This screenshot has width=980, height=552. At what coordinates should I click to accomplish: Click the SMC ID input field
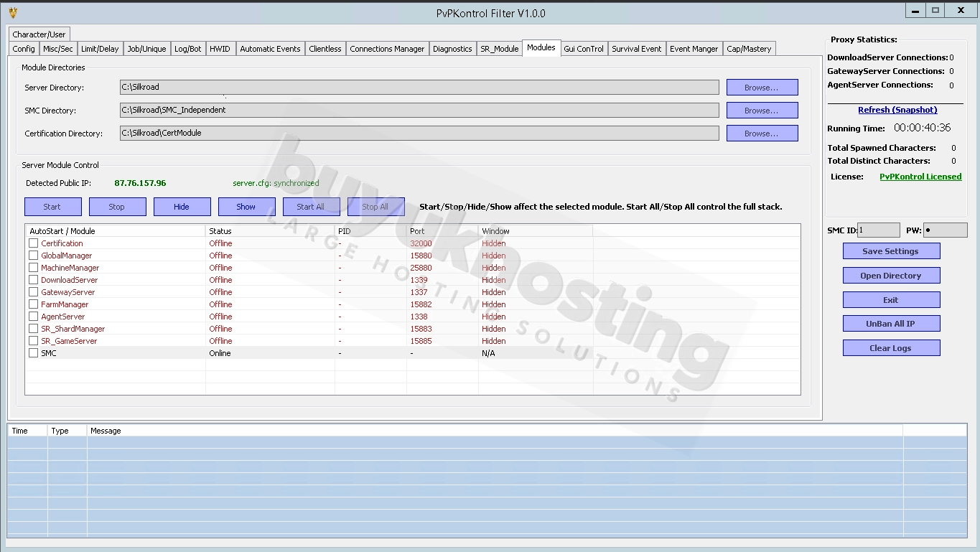[x=878, y=230]
